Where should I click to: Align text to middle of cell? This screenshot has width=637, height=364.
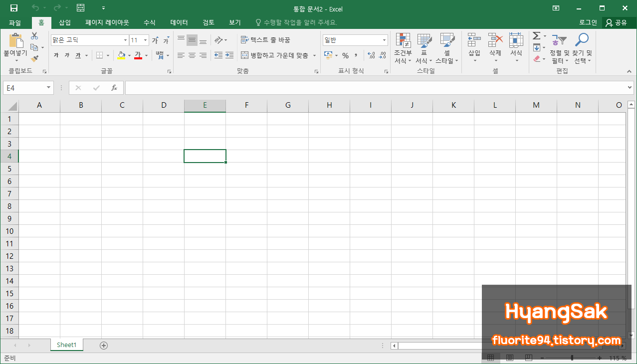(x=192, y=40)
